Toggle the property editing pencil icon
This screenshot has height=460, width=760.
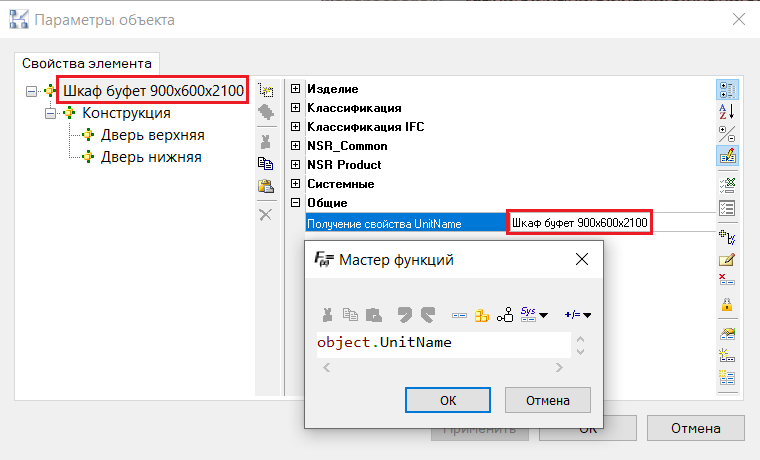pyautogui.click(x=727, y=156)
